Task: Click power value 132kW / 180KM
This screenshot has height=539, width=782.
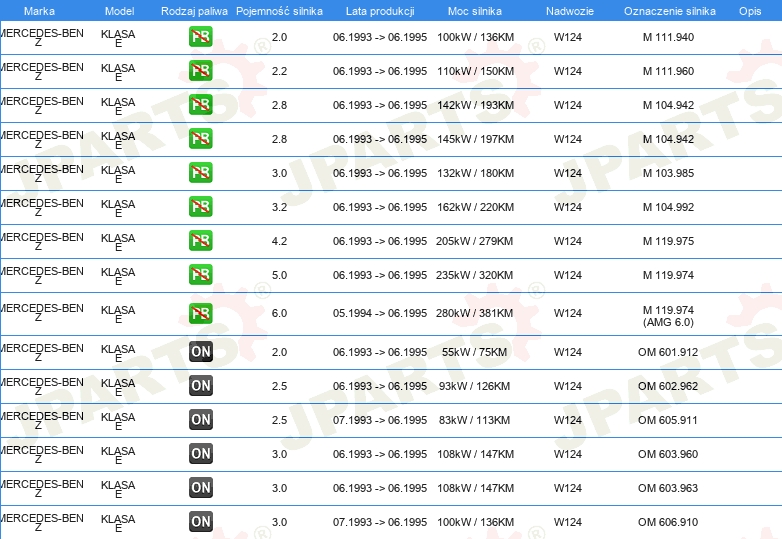Action: click(x=475, y=173)
